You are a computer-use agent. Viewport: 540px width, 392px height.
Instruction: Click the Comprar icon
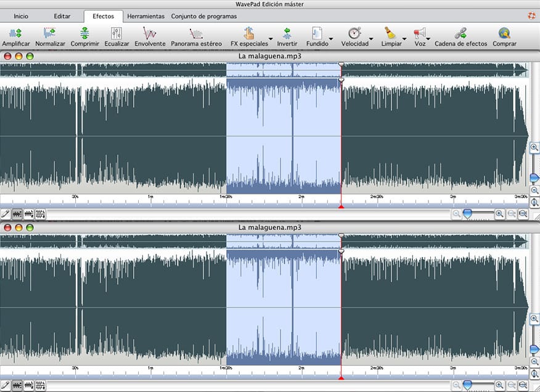click(x=504, y=33)
